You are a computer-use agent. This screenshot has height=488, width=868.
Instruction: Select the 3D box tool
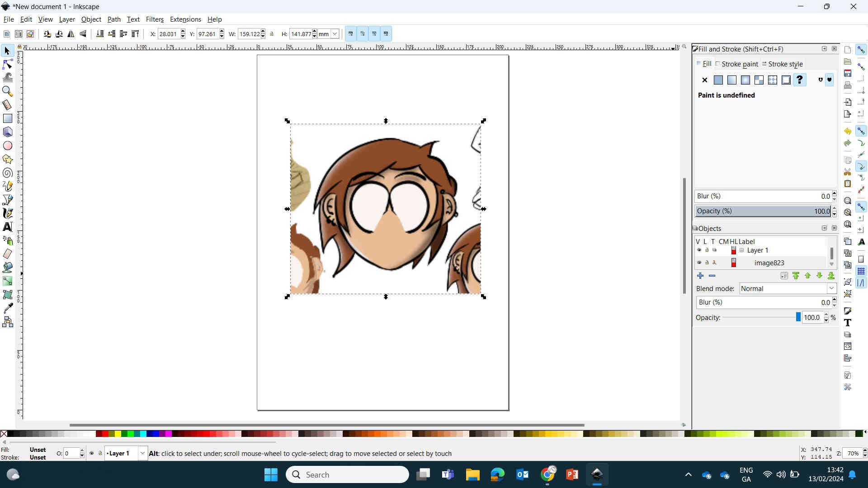pyautogui.click(x=7, y=132)
